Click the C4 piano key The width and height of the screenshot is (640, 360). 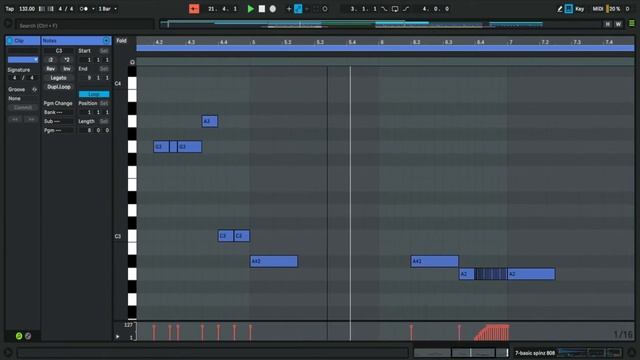point(132,83)
